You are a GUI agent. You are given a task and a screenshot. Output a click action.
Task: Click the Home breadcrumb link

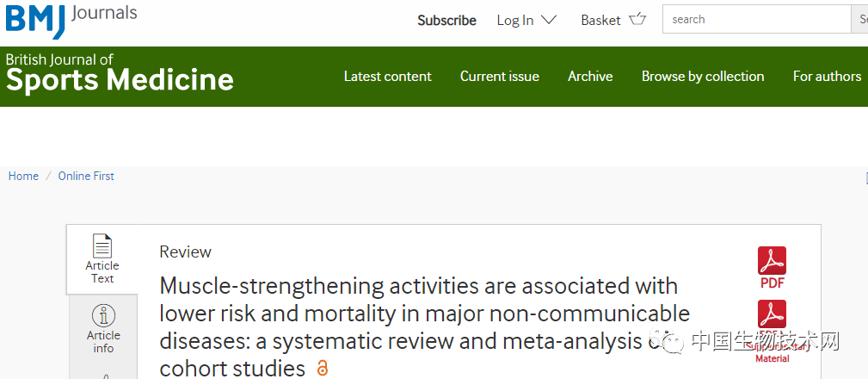click(23, 177)
